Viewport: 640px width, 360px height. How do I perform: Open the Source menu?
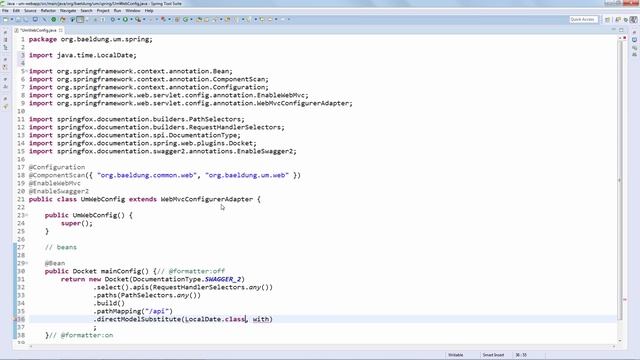coord(30,11)
